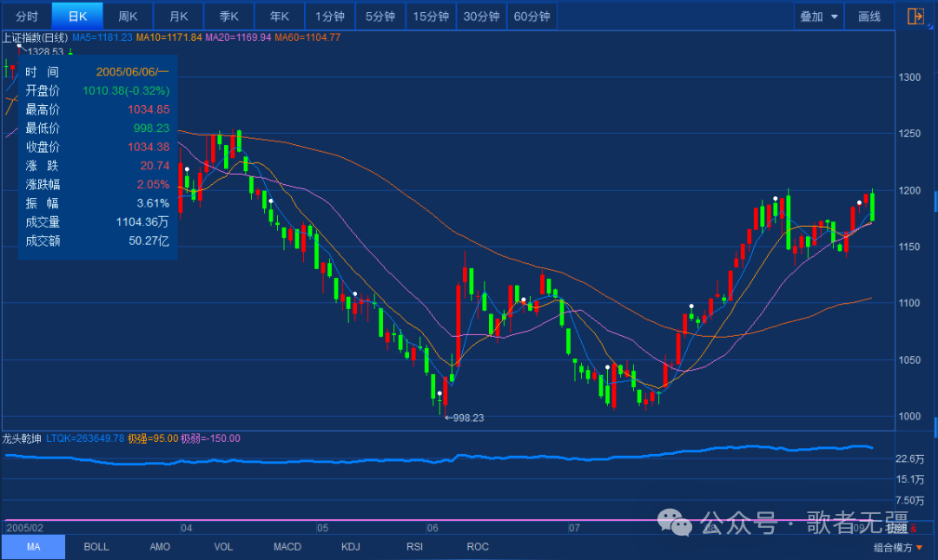Switch to the 分时 intraday tab
This screenshot has height=560, width=938.
[27, 16]
